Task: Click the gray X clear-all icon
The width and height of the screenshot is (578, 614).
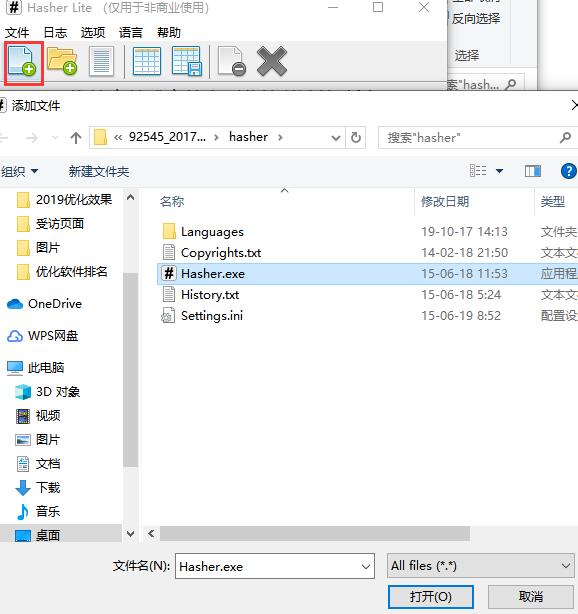Action: [x=272, y=61]
